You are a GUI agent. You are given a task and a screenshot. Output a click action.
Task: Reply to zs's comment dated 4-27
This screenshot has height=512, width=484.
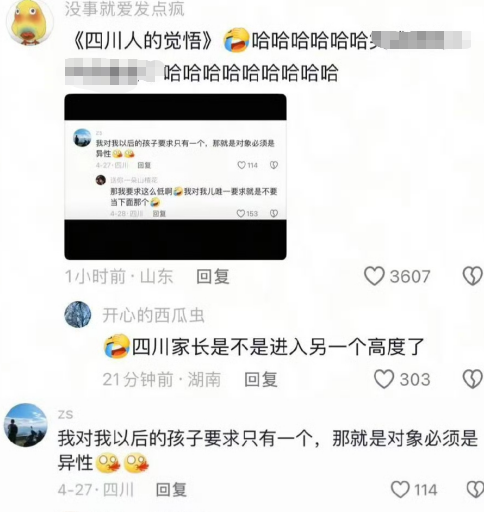coord(171,490)
